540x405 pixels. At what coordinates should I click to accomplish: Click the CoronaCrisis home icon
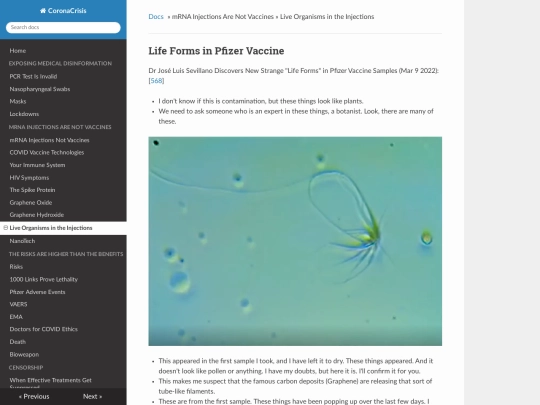pos(43,11)
